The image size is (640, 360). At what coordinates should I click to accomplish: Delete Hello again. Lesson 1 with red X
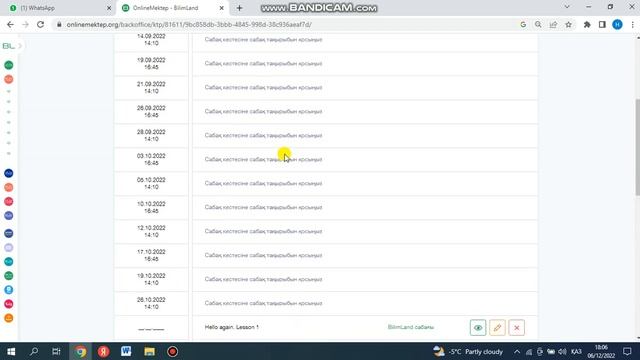click(x=516, y=327)
